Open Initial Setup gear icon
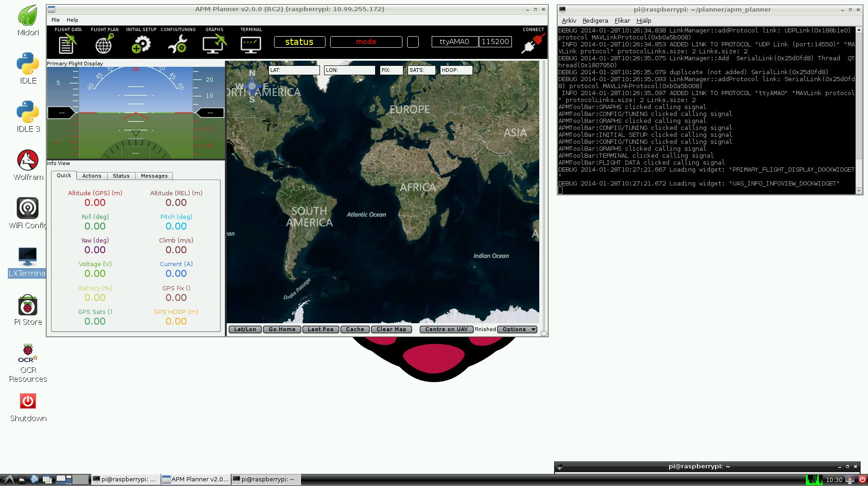The height and width of the screenshot is (486, 868). click(141, 44)
